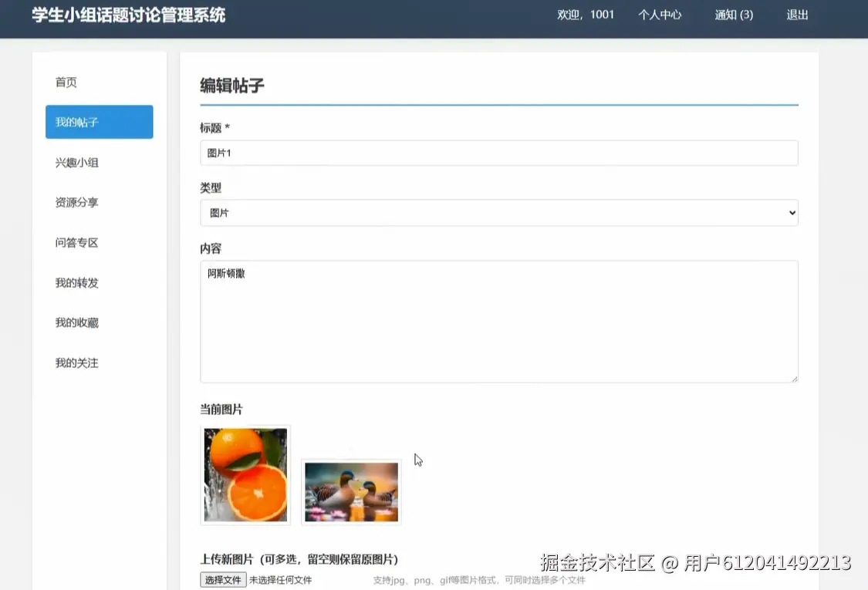Open the 个人中心 personal center page
Image resolution: width=868 pixels, height=590 pixels.
point(660,15)
